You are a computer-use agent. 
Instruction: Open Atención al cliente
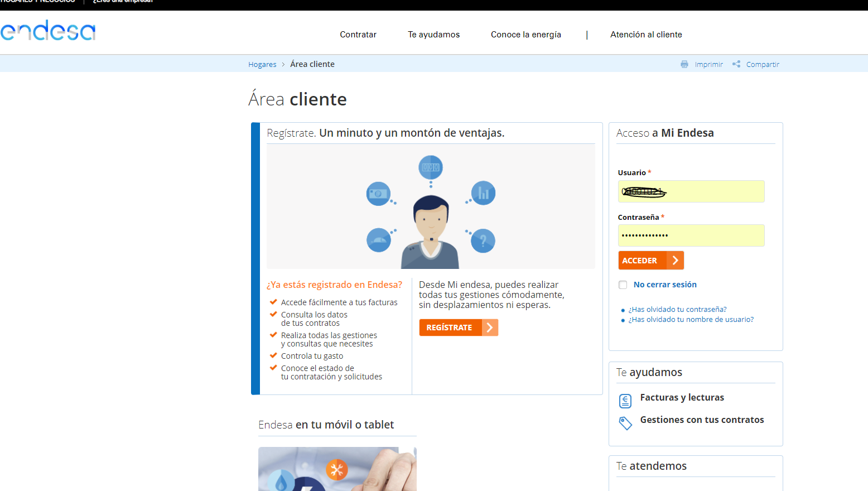click(646, 34)
